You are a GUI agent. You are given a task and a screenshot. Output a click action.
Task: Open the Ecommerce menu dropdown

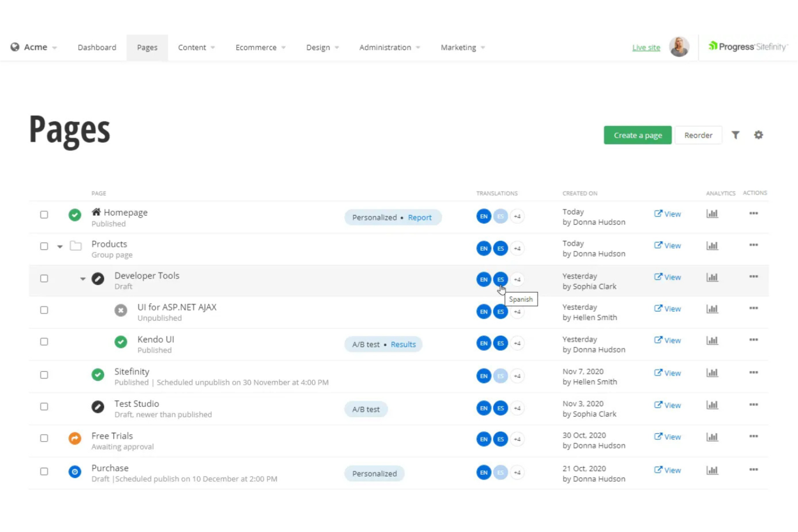(x=261, y=47)
